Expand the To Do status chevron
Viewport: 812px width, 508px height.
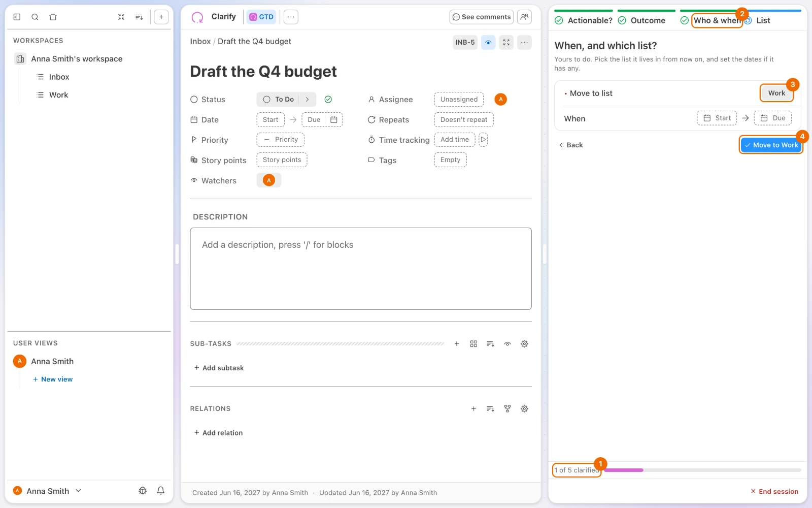pyautogui.click(x=308, y=99)
